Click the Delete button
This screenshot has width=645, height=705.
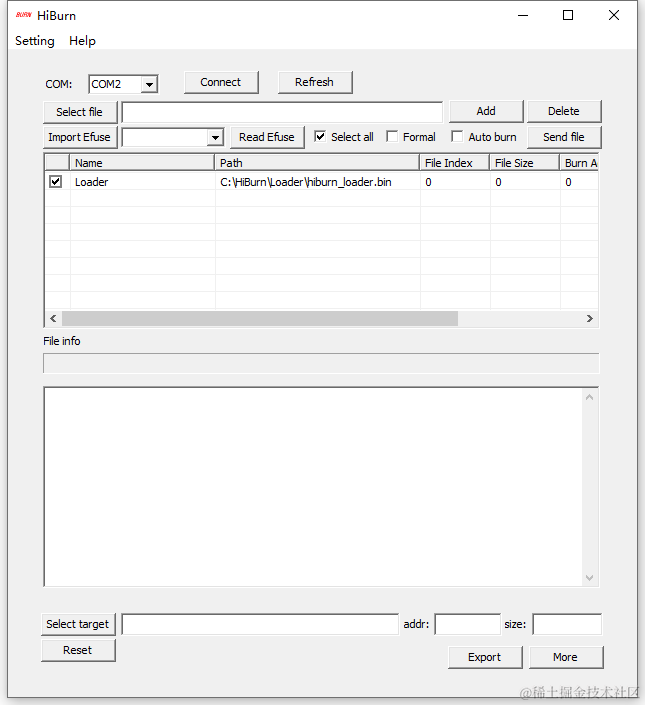click(x=564, y=111)
